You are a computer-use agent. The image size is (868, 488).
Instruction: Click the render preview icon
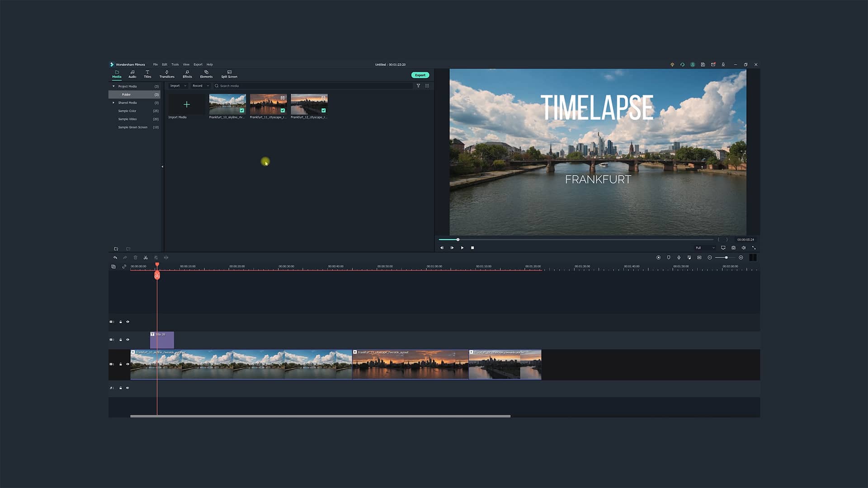(x=658, y=257)
